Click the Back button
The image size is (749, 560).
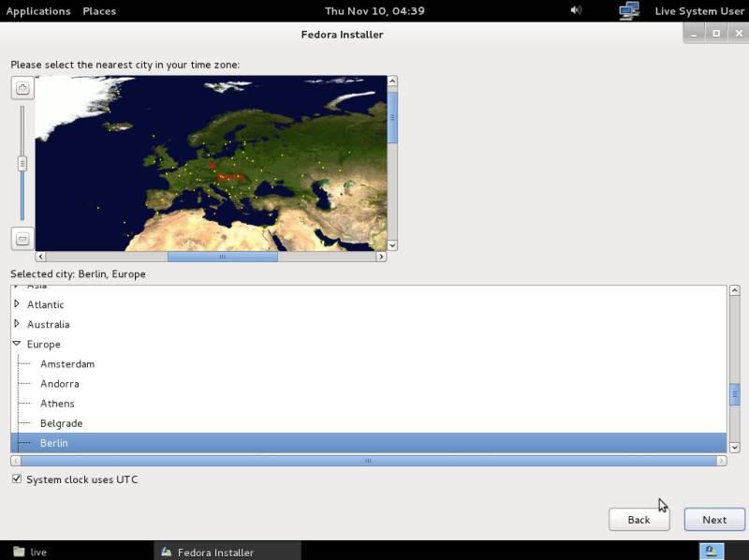pyautogui.click(x=639, y=520)
